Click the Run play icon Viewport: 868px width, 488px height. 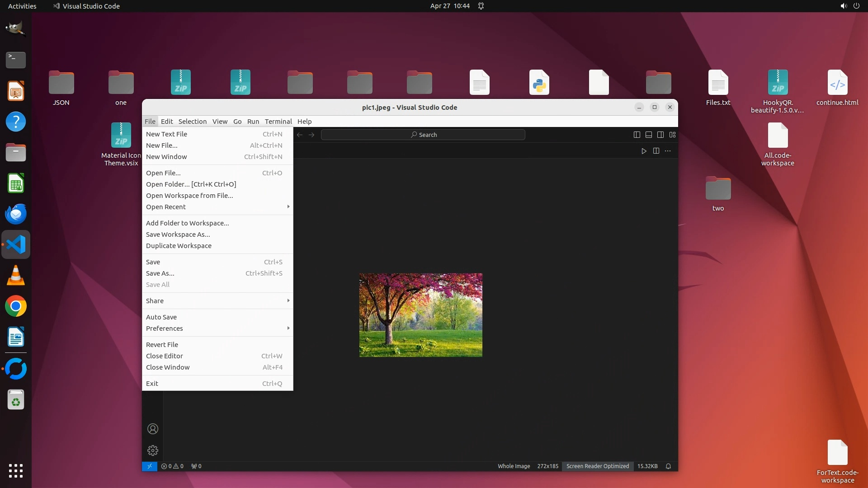(644, 151)
